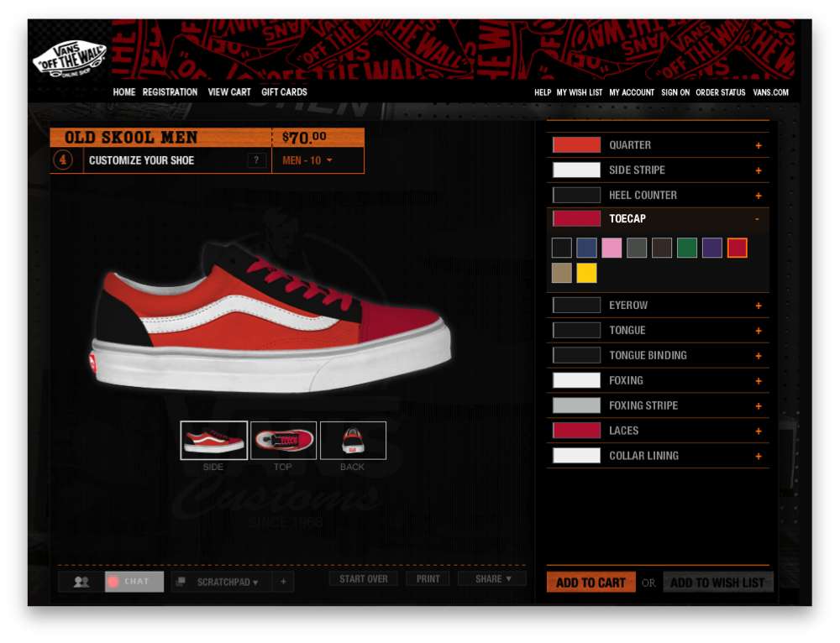The width and height of the screenshot is (840, 643).
Task: Click the Quarter red color preview
Action: click(576, 145)
